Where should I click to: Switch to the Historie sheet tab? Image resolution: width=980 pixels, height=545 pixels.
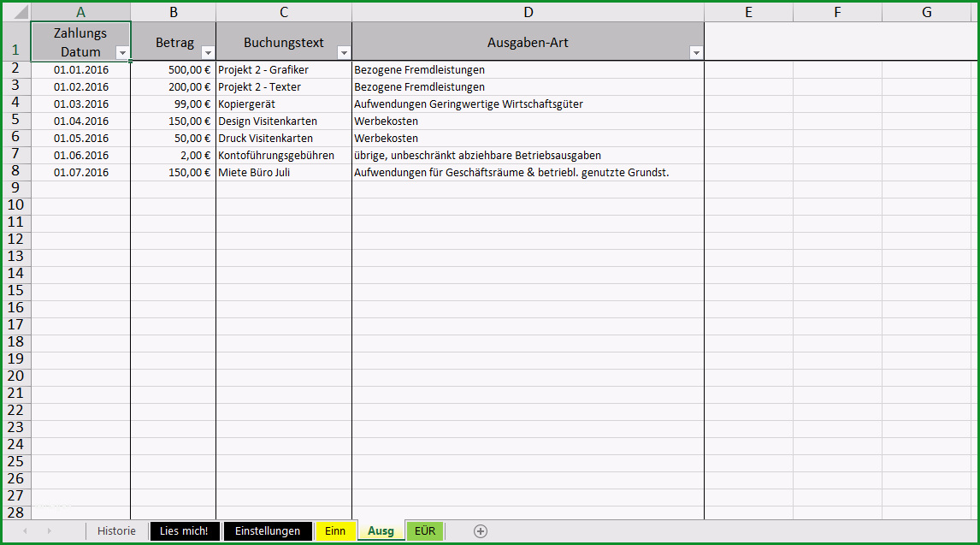click(x=116, y=531)
